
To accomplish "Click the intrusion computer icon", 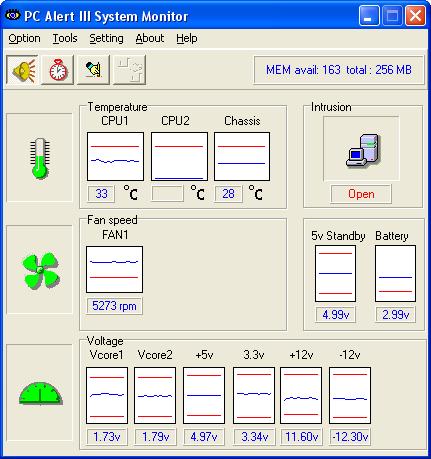I will point(362,150).
